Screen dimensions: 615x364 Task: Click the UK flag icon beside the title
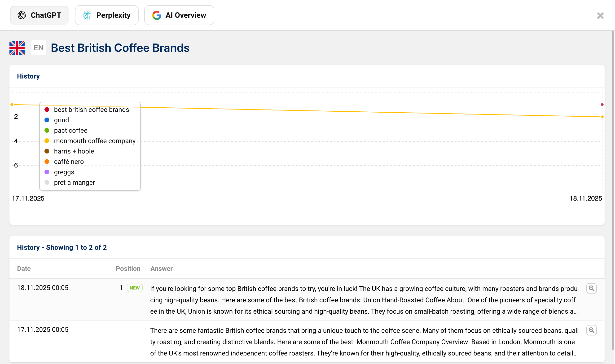coord(17,48)
